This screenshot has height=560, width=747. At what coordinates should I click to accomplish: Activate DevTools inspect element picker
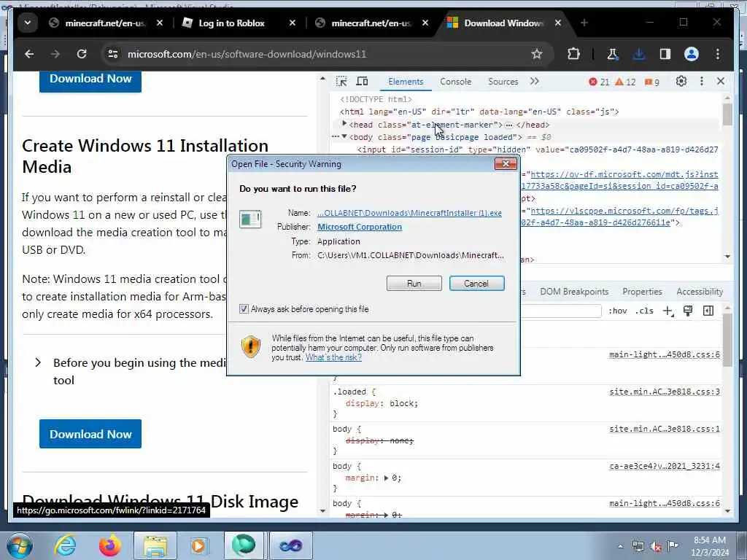click(341, 82)
